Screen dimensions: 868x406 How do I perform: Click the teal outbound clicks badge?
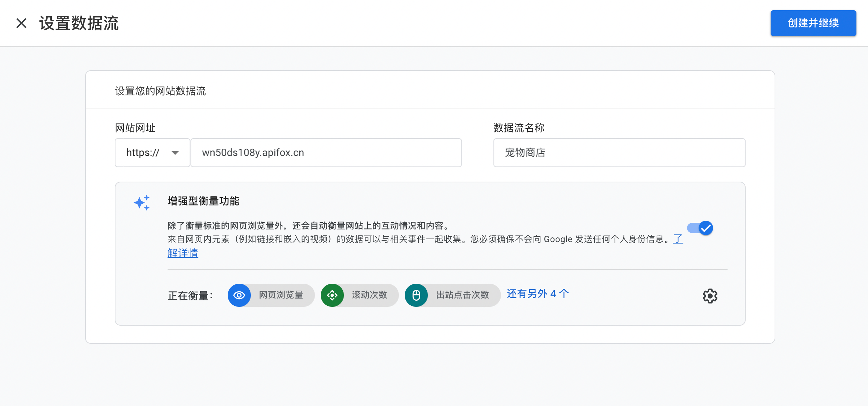click(416, 295)
